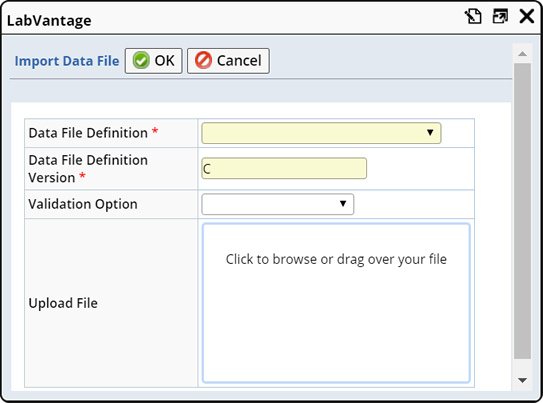
Task: Expand the Data File Definition dropdown arrow
Action: [x=430, y=133]
